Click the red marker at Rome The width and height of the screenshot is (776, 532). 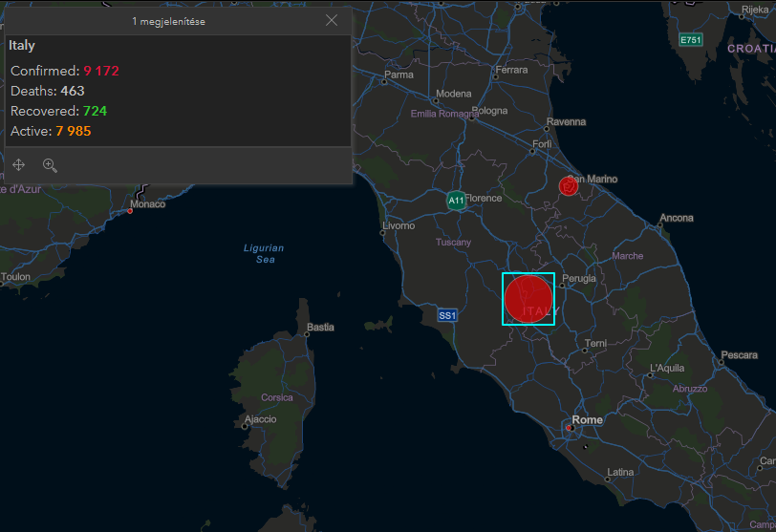click(x=570, y=428)
